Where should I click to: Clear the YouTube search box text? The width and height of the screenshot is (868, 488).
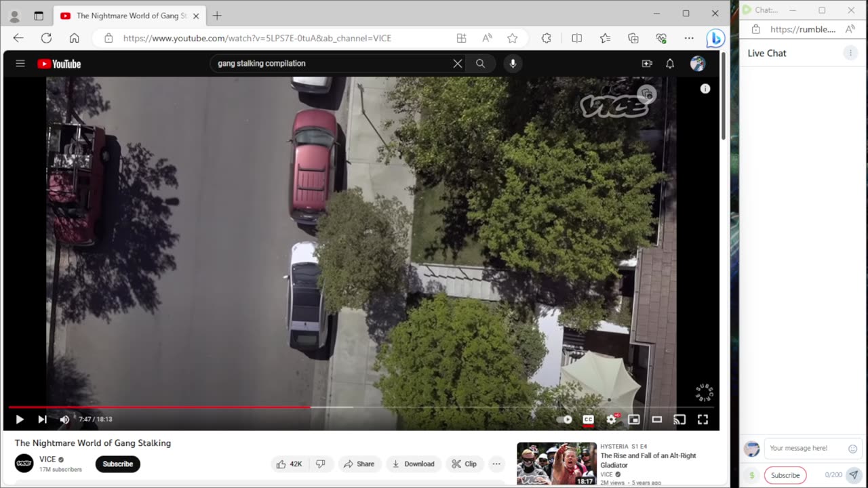coord(458,64)
